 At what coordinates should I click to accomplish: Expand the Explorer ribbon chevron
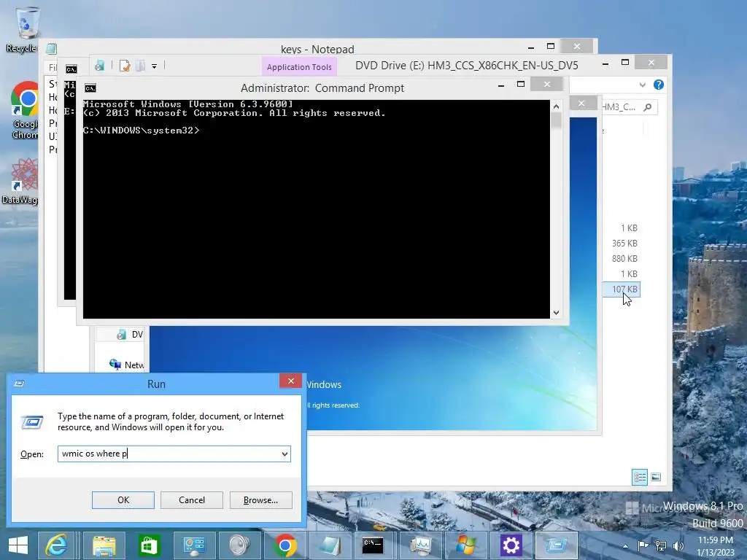click(642, 85)
